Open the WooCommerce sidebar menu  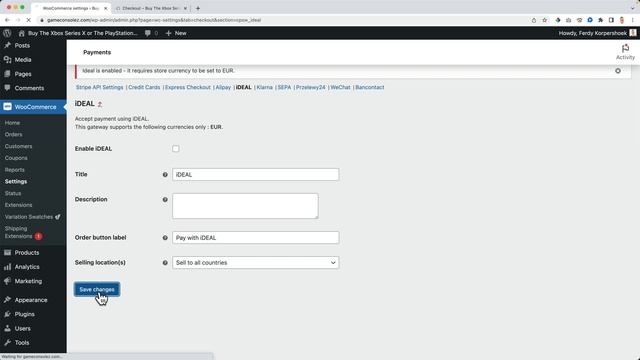(33, 107)
